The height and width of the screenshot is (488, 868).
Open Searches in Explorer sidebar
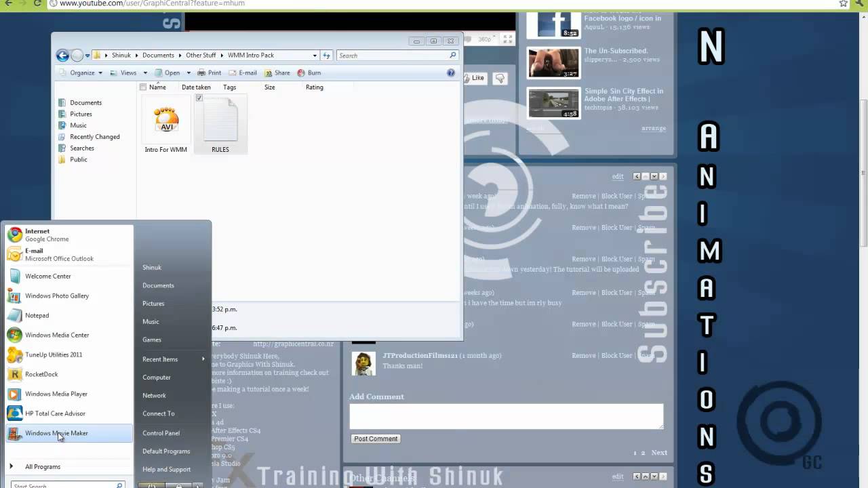82,148
